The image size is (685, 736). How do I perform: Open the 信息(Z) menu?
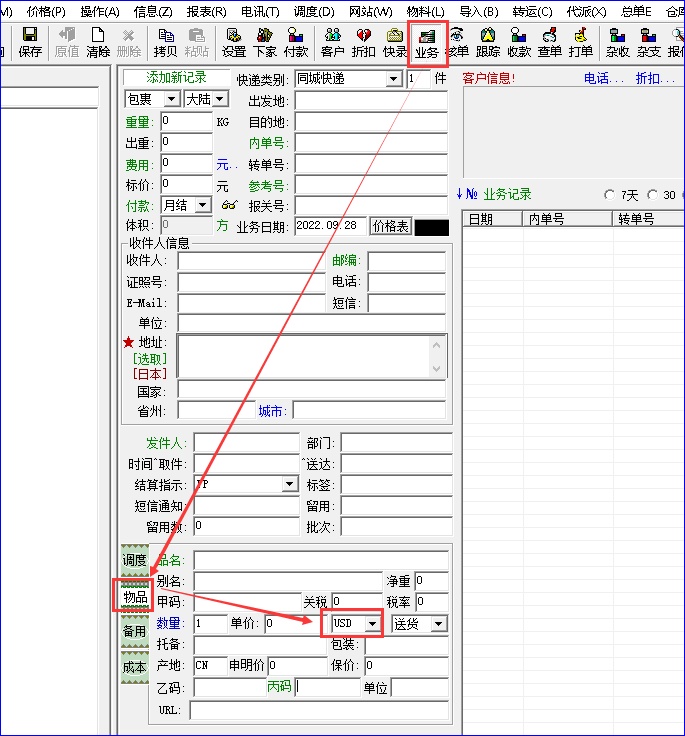[x=153, y=11]
